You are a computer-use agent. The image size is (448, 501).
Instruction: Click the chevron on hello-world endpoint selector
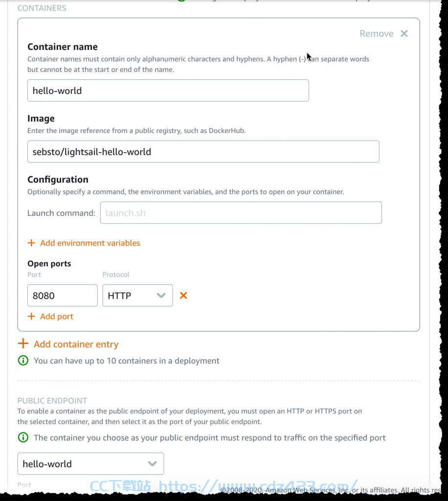coord(152,464)
